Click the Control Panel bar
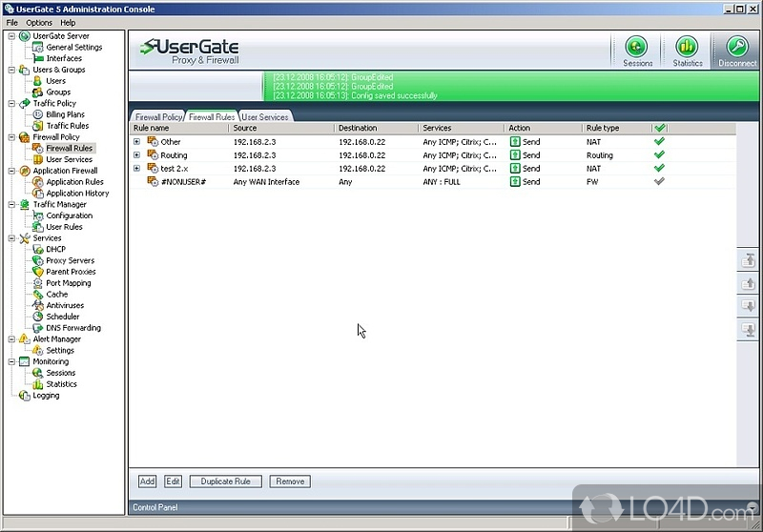 (444, 507)
